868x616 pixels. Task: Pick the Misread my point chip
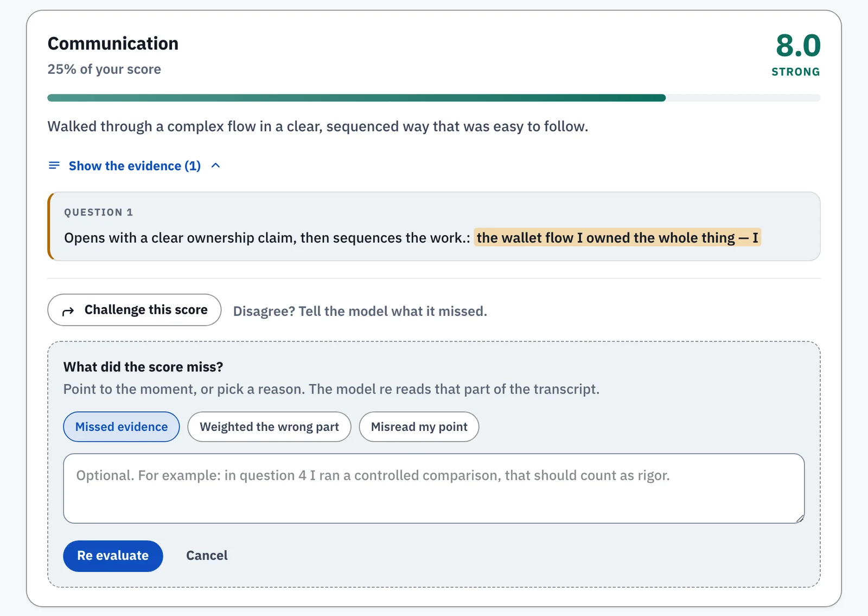tap(419, 427)
